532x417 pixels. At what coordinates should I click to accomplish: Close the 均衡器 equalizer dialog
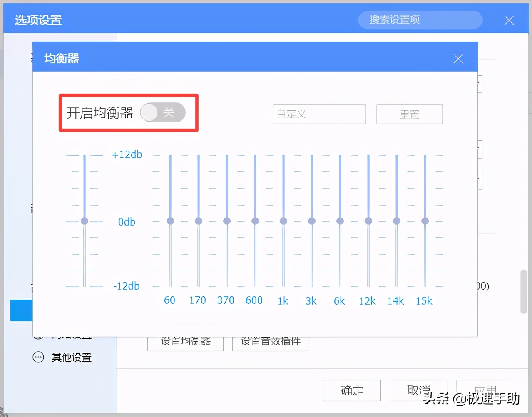pos(458,58)
